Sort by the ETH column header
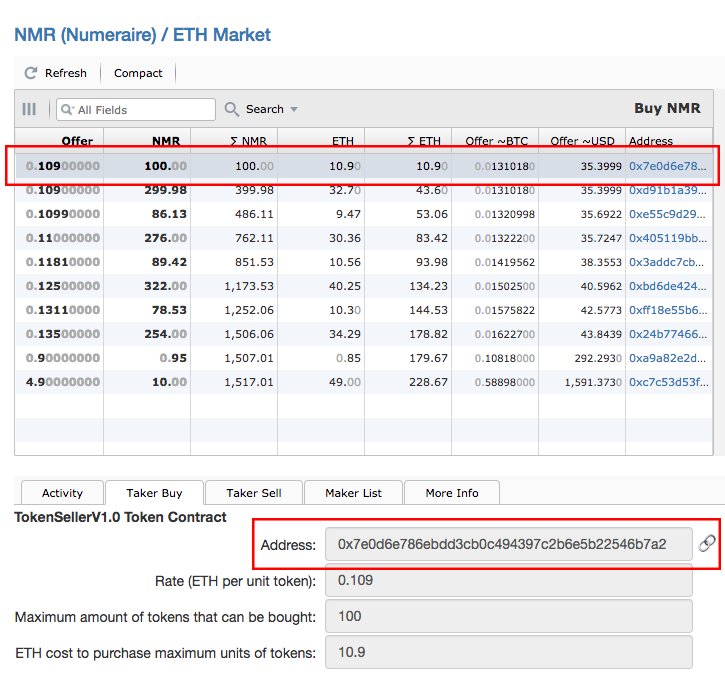 click(321, 141)
